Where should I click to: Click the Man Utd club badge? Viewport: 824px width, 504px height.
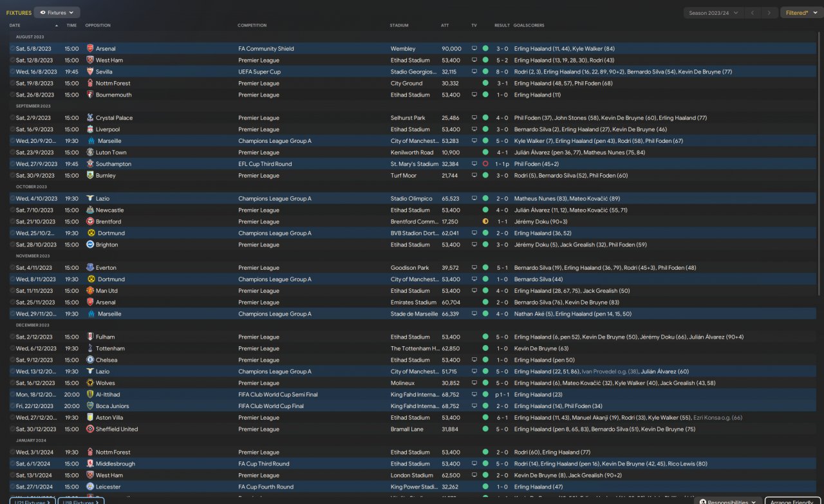90,291
